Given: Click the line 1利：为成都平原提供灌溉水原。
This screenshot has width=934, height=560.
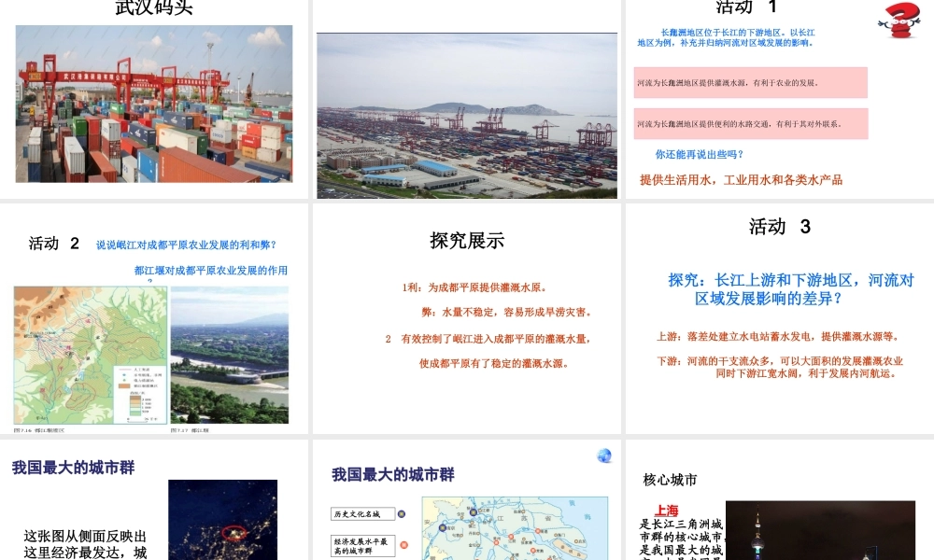Looking at the screenshot, I should click(x=474, y=287).
